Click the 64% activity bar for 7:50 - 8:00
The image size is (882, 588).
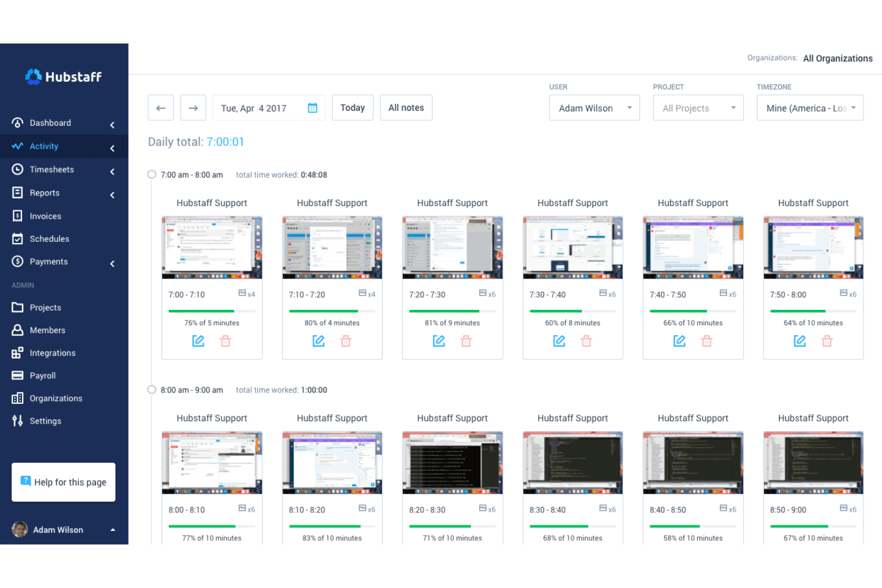point(813,311)
